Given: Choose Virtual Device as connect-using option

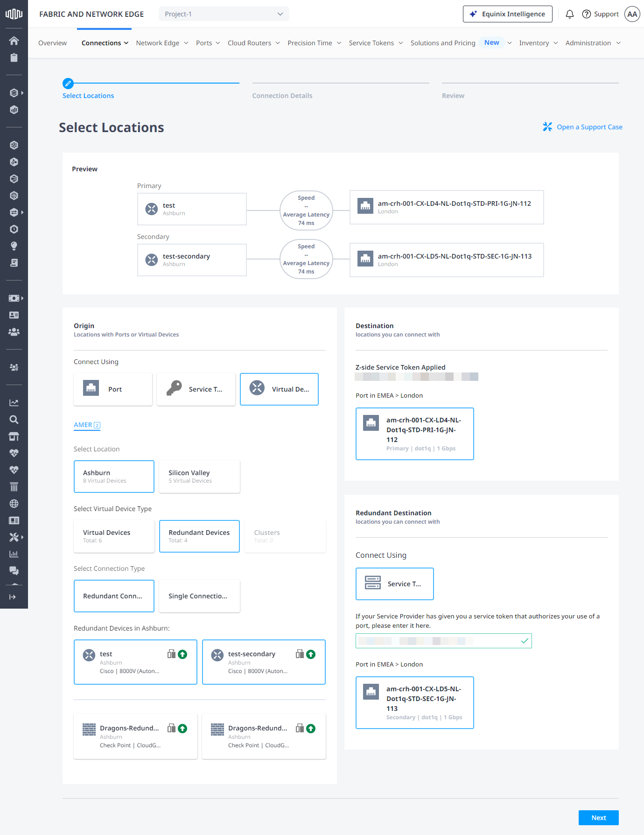Looking at the screenshot, I should click(279, 389).
